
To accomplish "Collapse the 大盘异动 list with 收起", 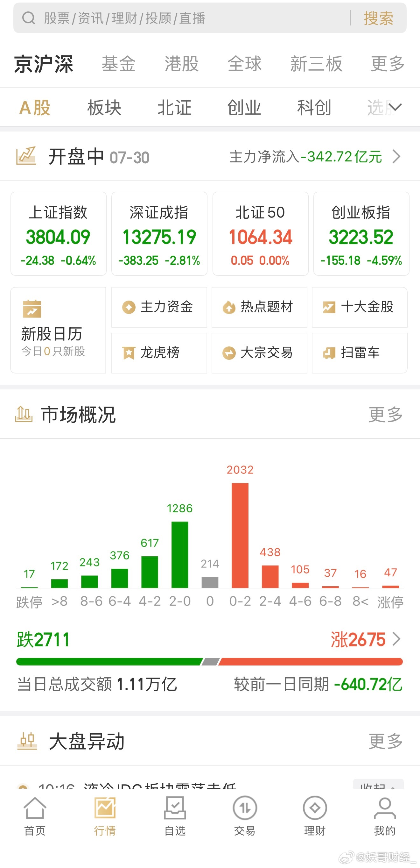I will click(378, 785).
